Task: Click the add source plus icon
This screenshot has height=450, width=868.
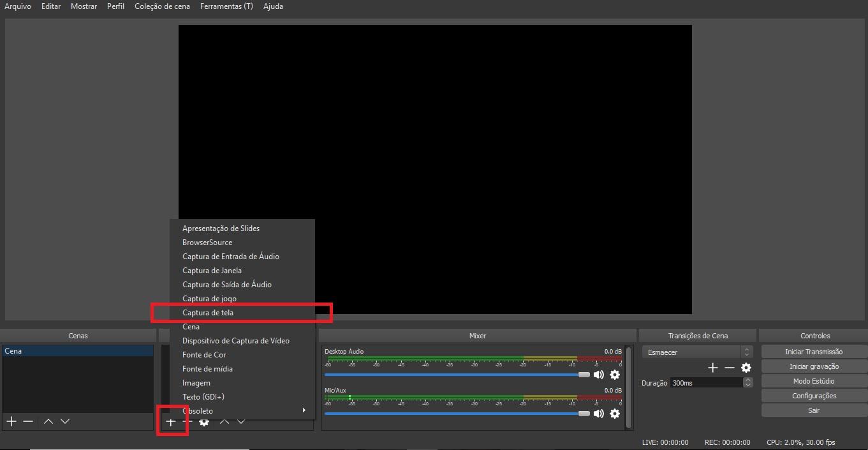Action: (x=171, y=422)
